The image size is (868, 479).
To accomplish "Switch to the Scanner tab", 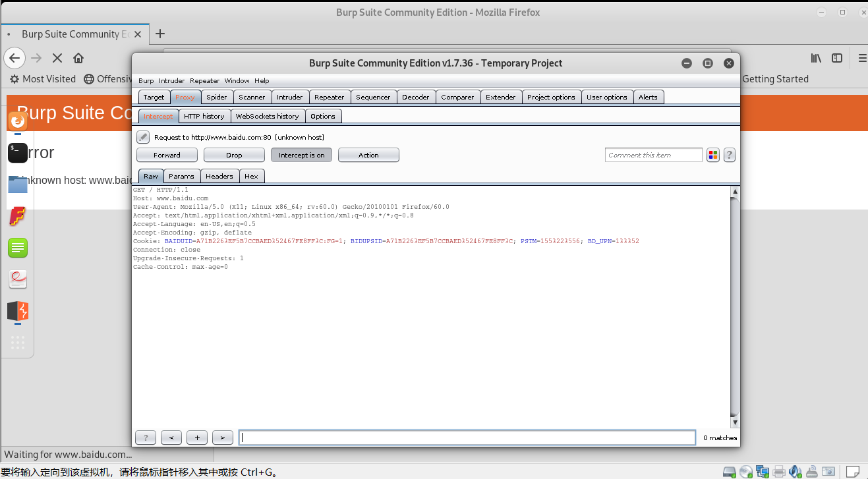I will coord(252,97).
